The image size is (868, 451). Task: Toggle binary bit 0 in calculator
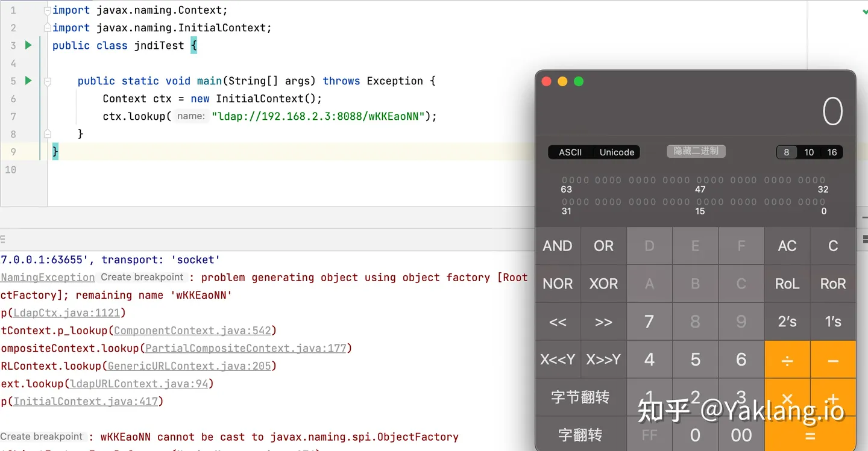823,202
